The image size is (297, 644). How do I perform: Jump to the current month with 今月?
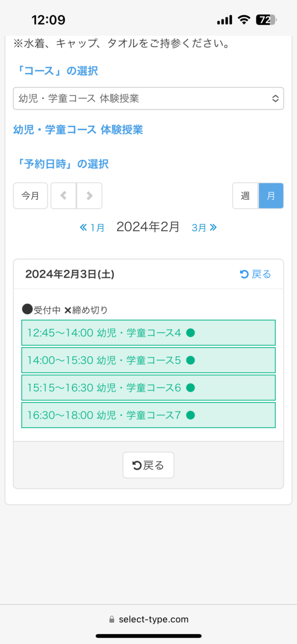pos(30,196)
